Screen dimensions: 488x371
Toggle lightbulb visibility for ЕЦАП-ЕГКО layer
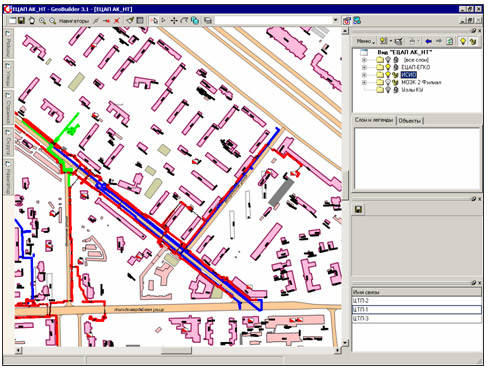[388, 67]
